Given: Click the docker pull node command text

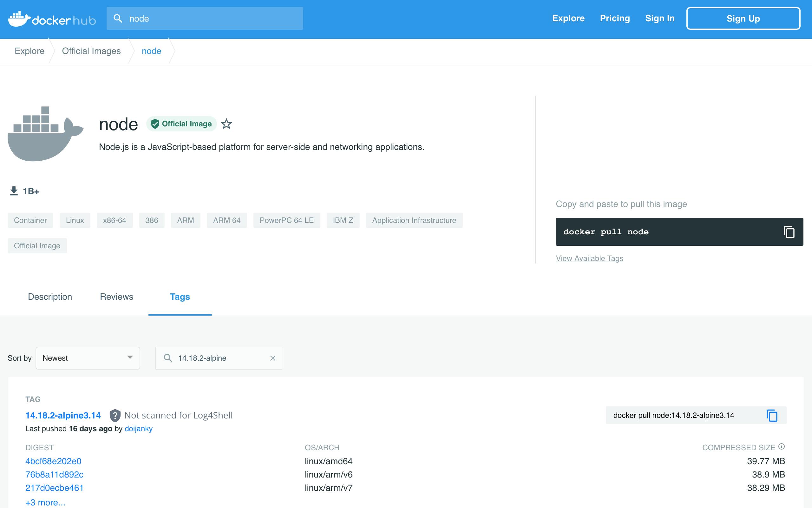Looking at the screenshot, I should (606, 232).
